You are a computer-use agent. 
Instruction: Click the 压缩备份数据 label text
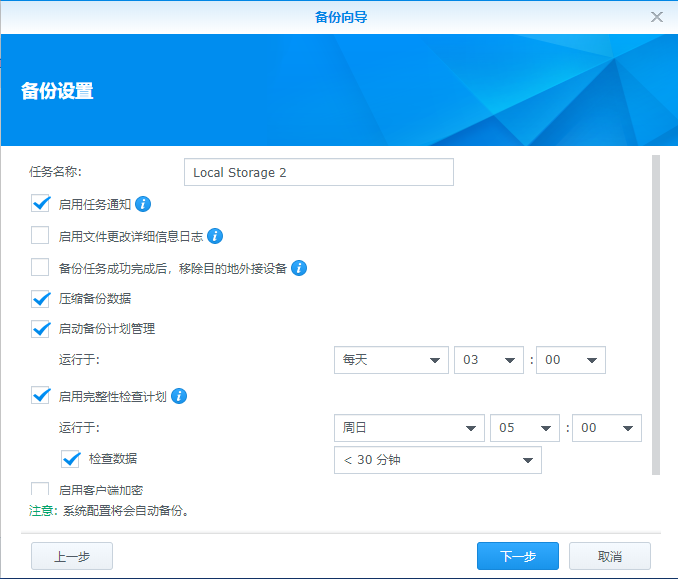(95, 299)
